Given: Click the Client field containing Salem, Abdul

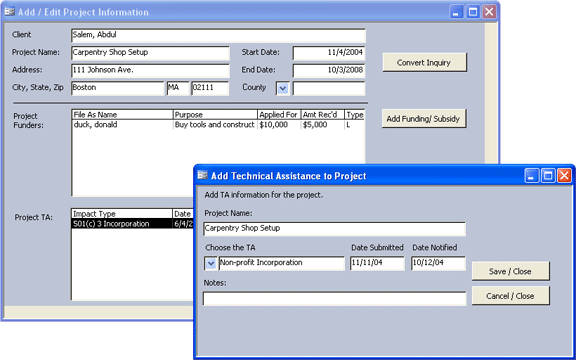Looking at the screenshot, I should click(218, 35).
